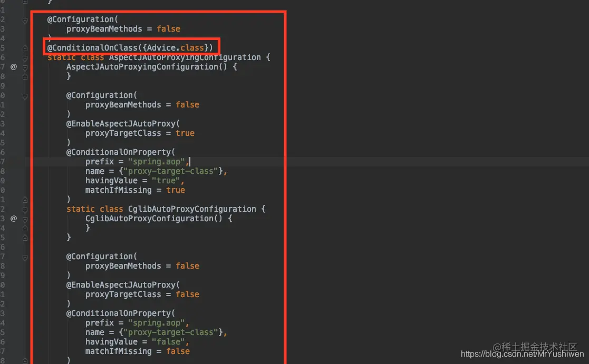Click gutter @ icon beside AspectJAutoProxyingConfiguration() constructor
This screenshot has height=364, width=589.
[14, 67]
